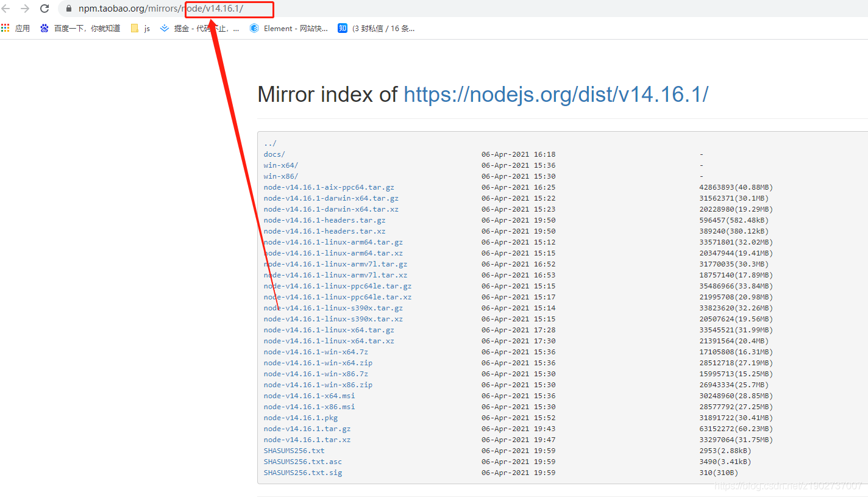Download node-v14.16.1-darwin-x64.tar.xz
Screen dimensions: 868x497
331,209
